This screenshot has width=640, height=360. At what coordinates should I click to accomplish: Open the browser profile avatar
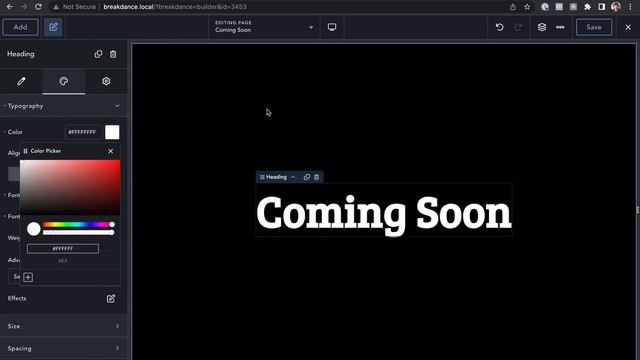point(616,7)
